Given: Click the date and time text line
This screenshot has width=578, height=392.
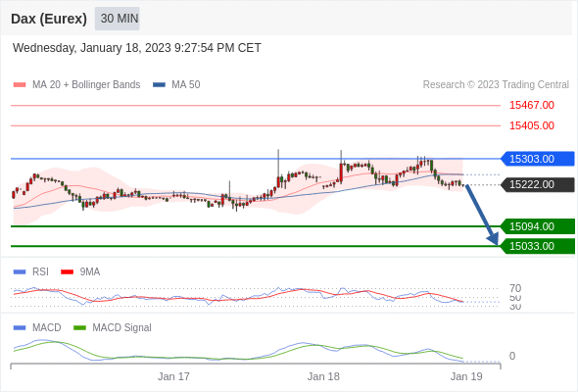Looking at the screenshot, I should coord(137,48).
